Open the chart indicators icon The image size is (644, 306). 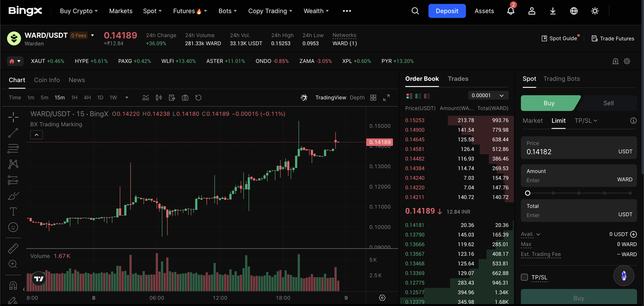coord(145,97)
